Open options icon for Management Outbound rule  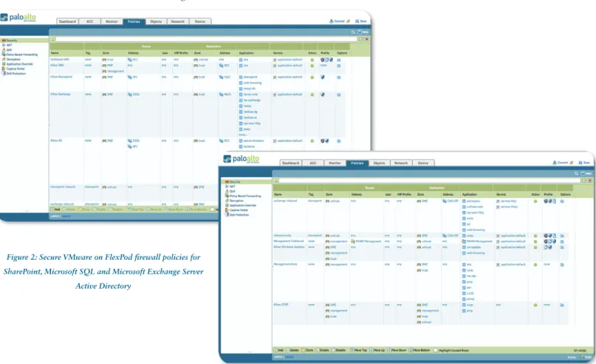point(562,241)
